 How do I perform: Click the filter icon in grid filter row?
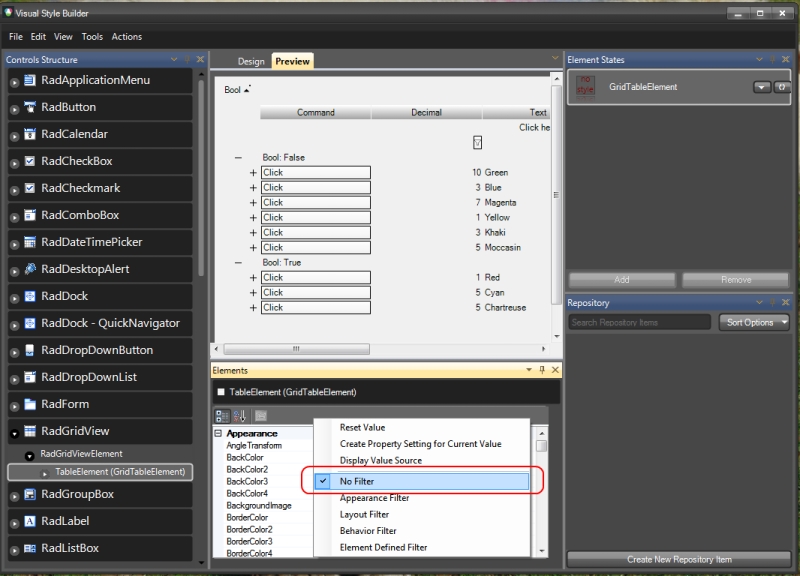[477, 142]
